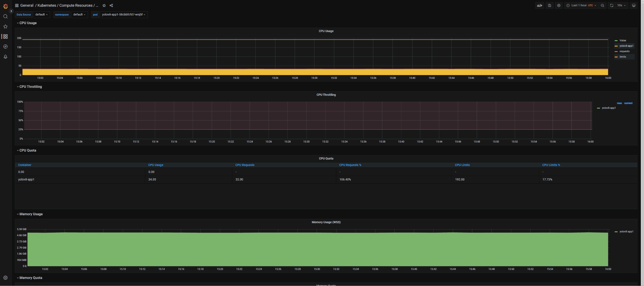Click the 106.40% CPU requests cell
This screenshot has height=286, width=644.
394,180
